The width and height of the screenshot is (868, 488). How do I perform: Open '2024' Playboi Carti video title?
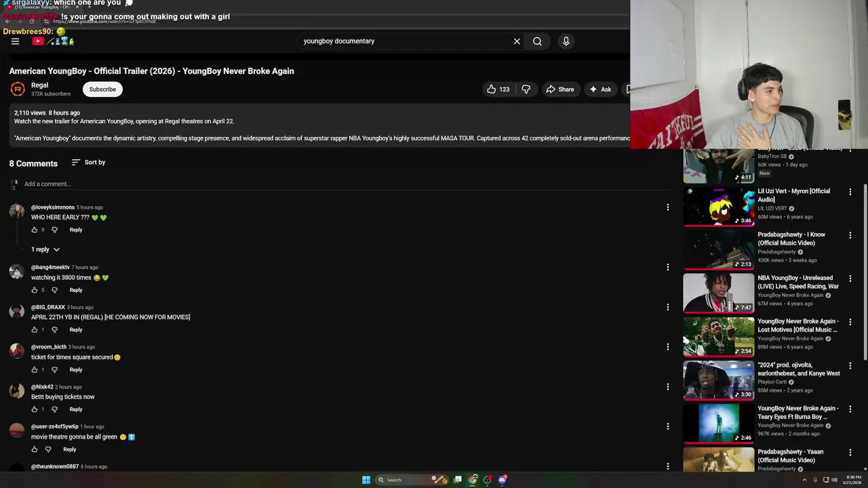pos(799,369)
